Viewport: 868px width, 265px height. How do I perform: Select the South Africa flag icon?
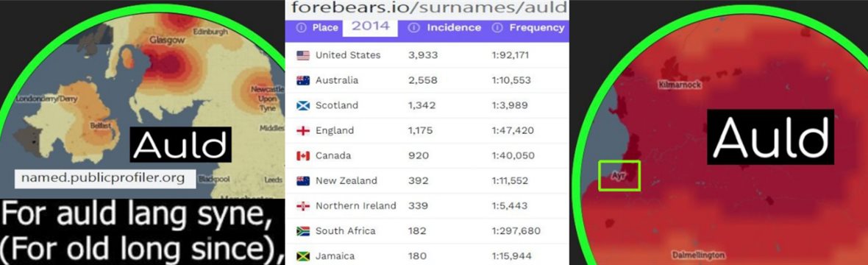[303, 230]
